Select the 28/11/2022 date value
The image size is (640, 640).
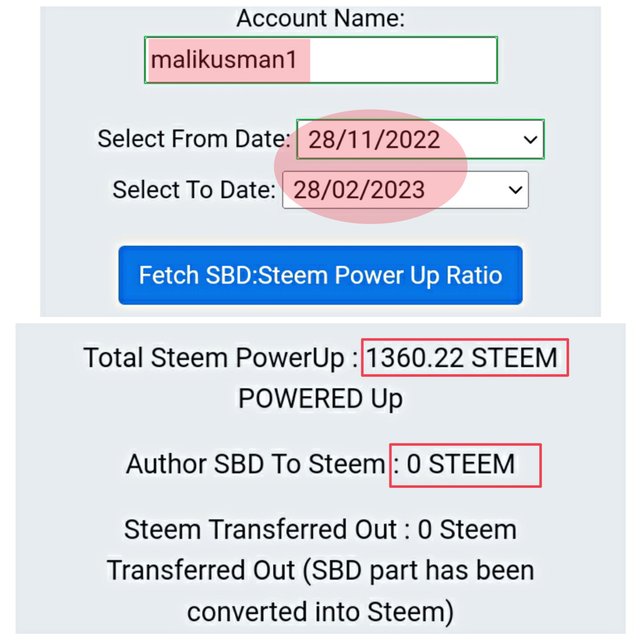374,139
